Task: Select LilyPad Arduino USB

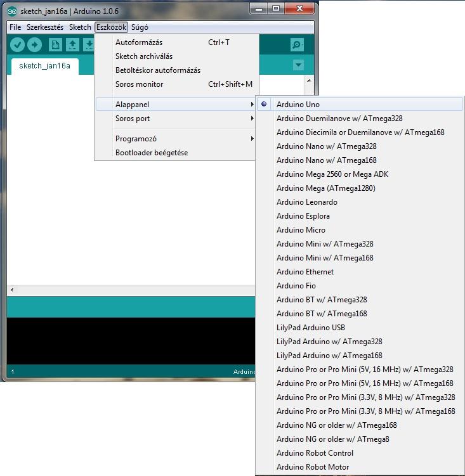Action: 360,328
